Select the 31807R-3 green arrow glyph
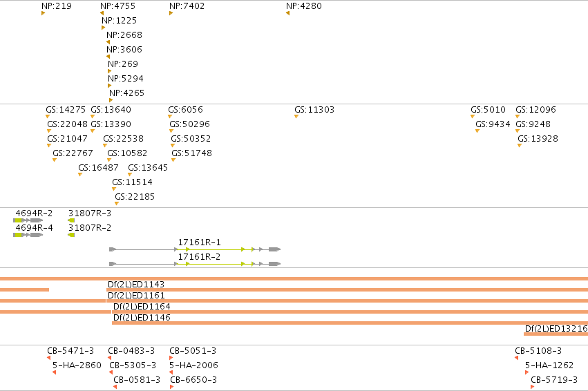Screen dimensions: 588x391 pos(71,220)
